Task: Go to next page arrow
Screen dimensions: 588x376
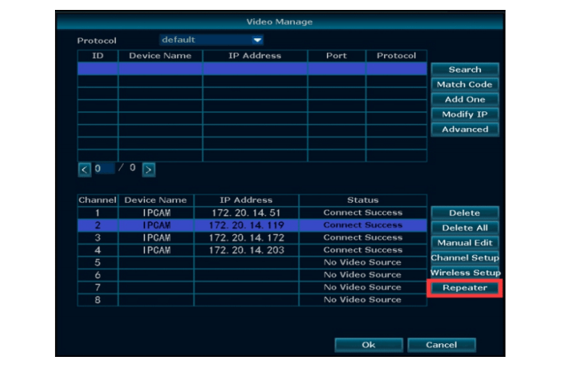Action: 148,169
